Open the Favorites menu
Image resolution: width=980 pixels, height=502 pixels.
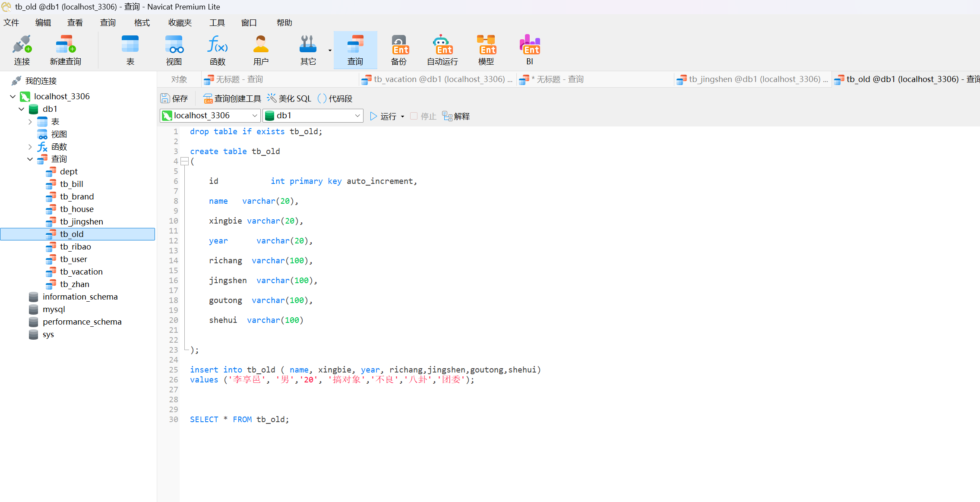180,22
